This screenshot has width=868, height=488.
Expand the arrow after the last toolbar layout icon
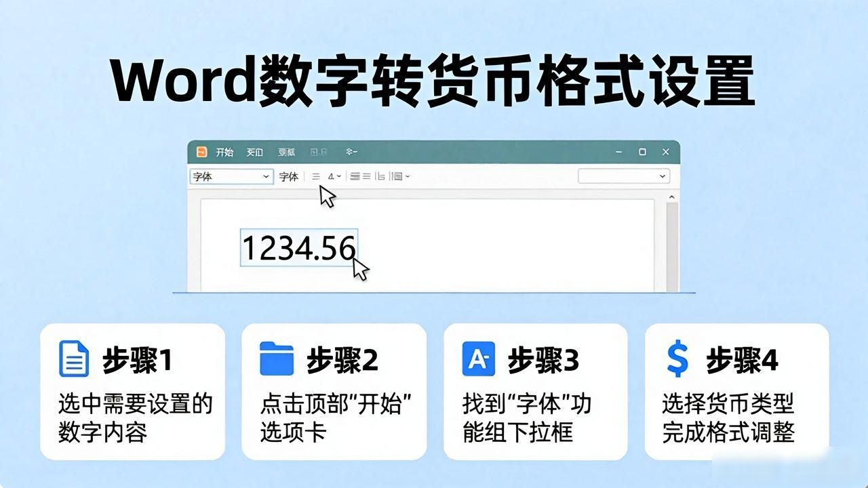click(x=407, y=176)
